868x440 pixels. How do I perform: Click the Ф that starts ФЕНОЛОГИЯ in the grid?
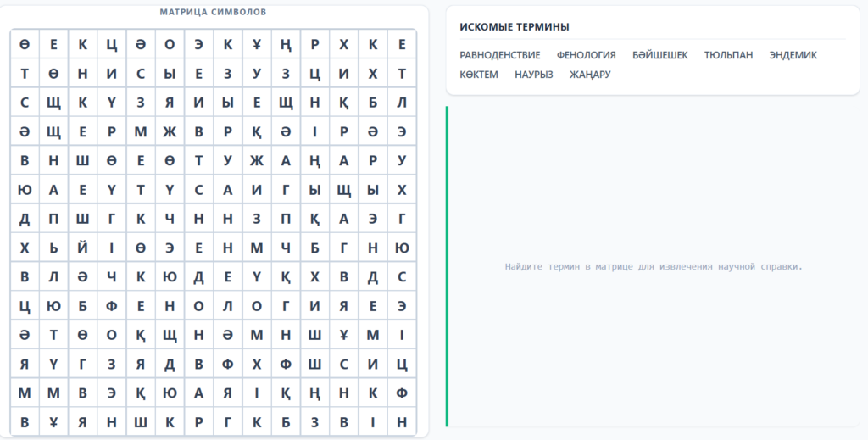[x=112, y=306]
